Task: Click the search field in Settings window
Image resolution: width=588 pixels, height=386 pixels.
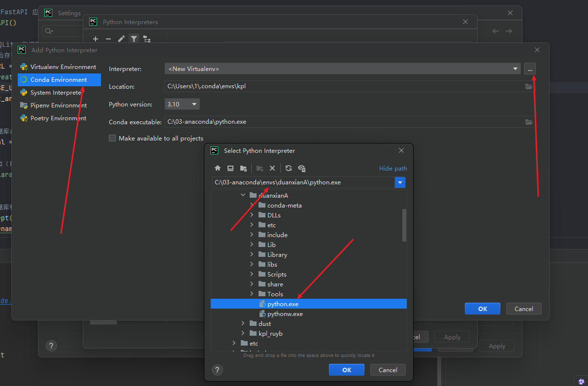Action: [63, 31]
